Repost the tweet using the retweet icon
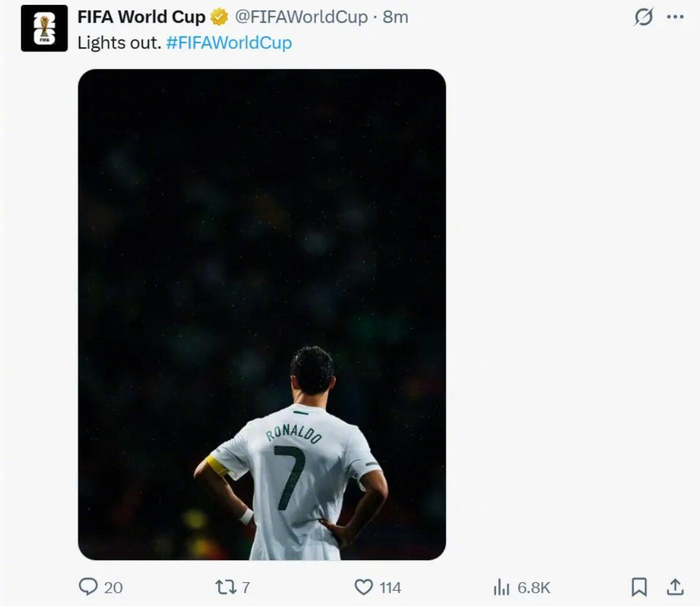This screenshot has height=606, width=700. [x=226, y=587]
